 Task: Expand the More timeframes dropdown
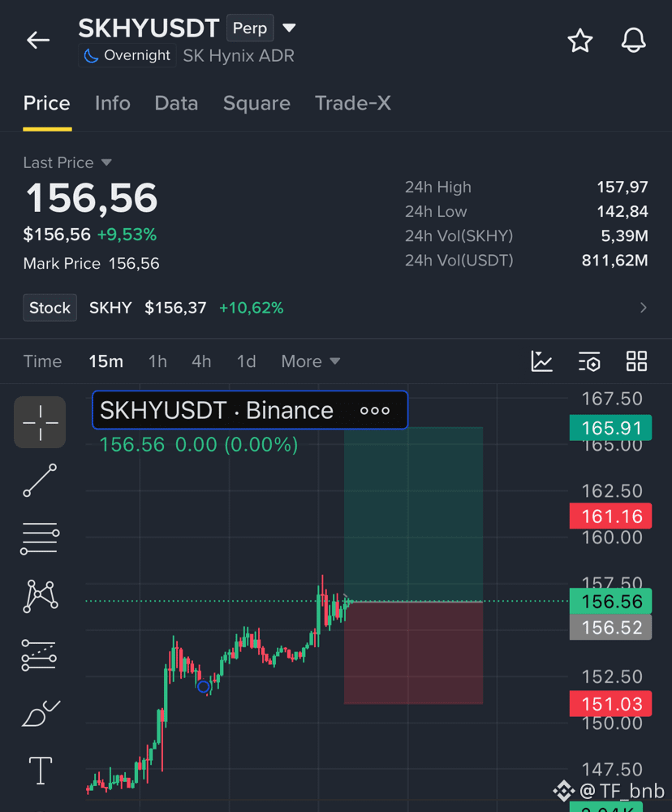point(311,361)
